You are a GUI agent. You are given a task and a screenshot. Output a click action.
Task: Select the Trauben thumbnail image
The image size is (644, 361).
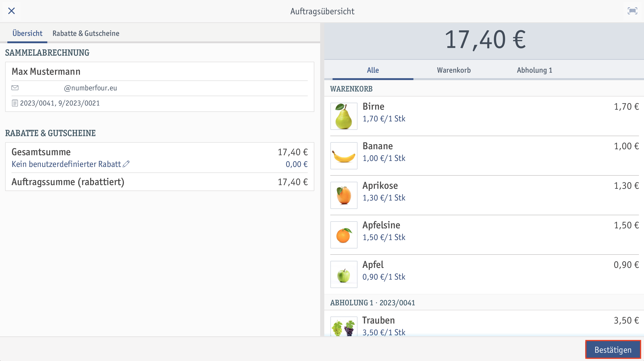point(344,327)
